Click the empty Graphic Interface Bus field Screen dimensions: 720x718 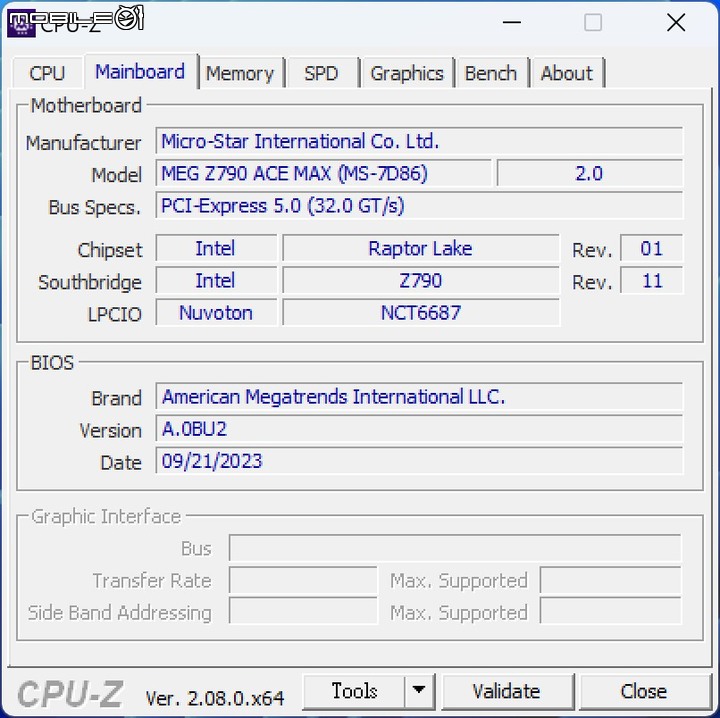click(x=455, y=548)
